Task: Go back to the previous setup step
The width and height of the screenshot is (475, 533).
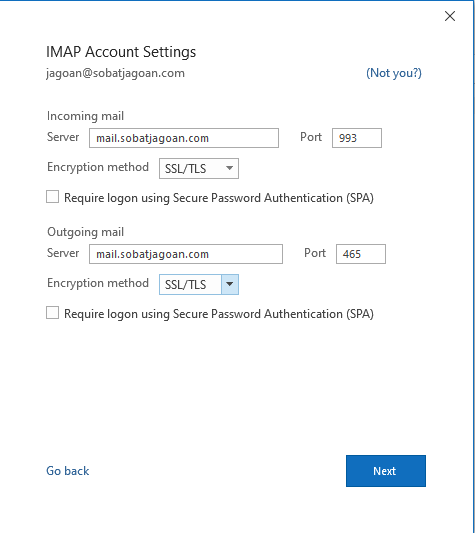Action: (68, 471)
